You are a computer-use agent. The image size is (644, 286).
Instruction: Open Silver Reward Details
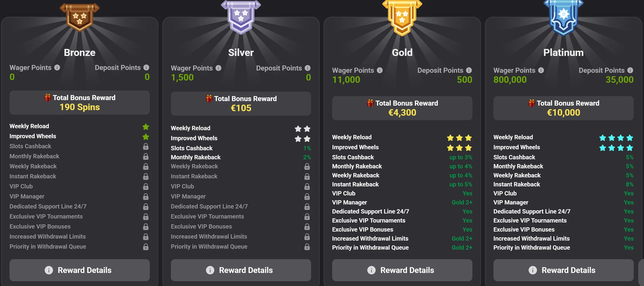click(241, 270)
